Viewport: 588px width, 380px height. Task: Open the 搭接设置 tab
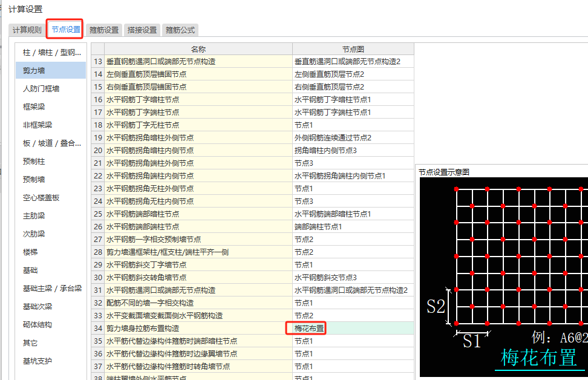point(142,30)
